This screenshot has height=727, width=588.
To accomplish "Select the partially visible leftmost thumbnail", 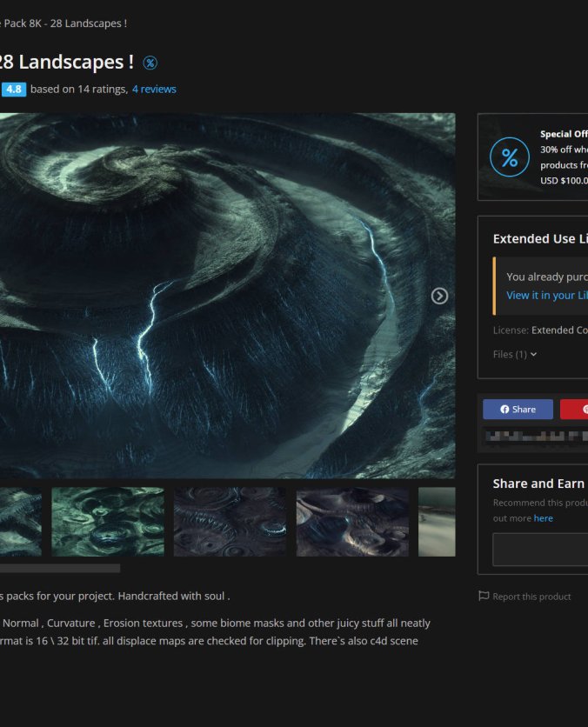I will tap(20, 522).
